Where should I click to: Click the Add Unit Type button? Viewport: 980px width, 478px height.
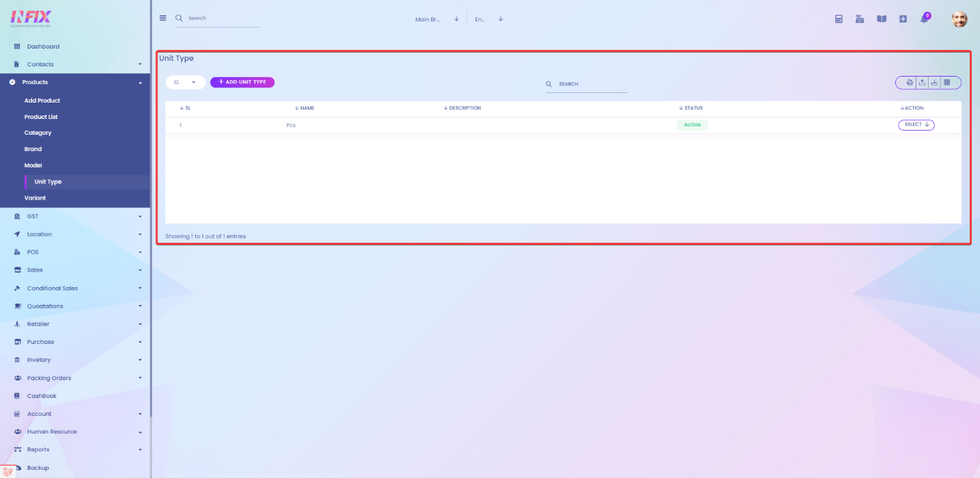tap(242, 82)
